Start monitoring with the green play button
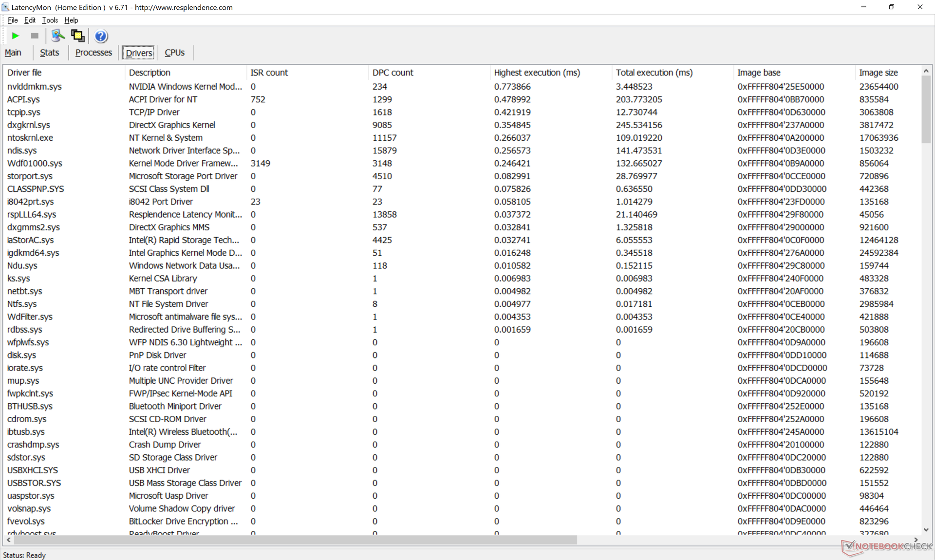Image resolution: width=935 pixels, height=560 pixels. tap(15, 36)
